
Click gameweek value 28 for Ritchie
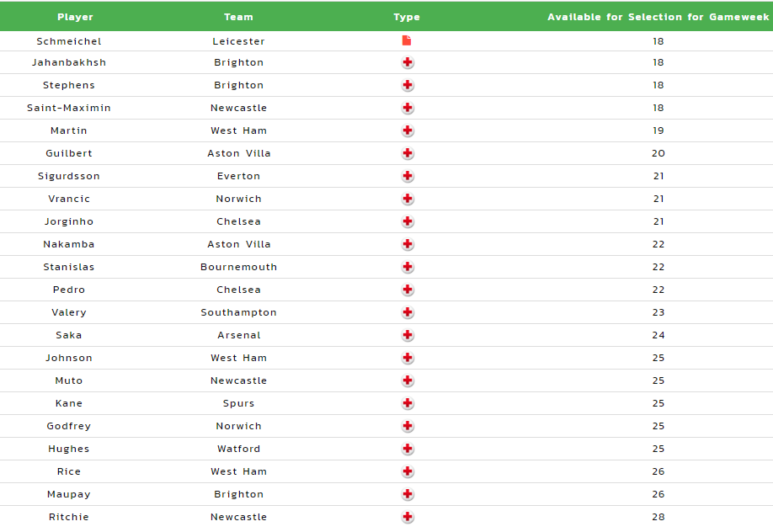(658, 517)
